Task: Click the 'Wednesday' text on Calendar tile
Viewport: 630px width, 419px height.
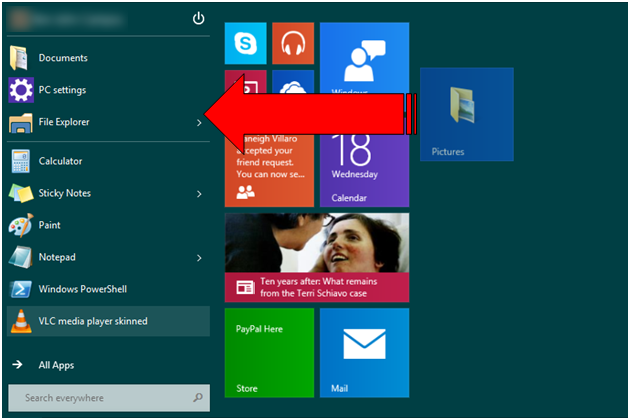Action: [x=354, y=174]
